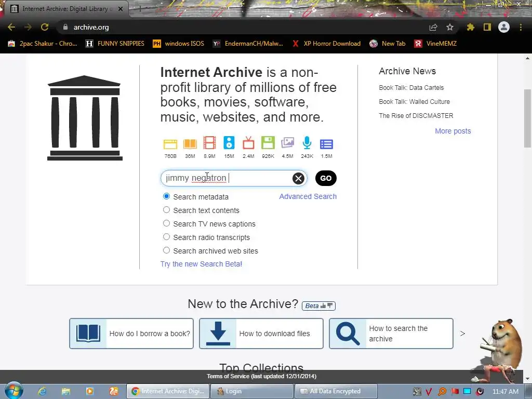Share this page icon in address bar
The height and width of the screenshot is (399, 532).
pyautogui.click(x=433, y=27)
